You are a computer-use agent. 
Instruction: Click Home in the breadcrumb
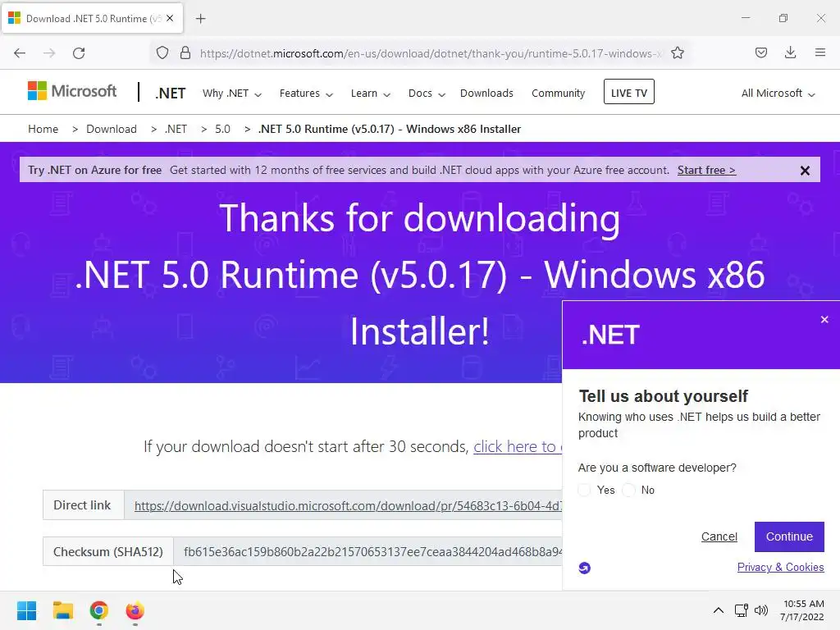[x=43, y=129]
